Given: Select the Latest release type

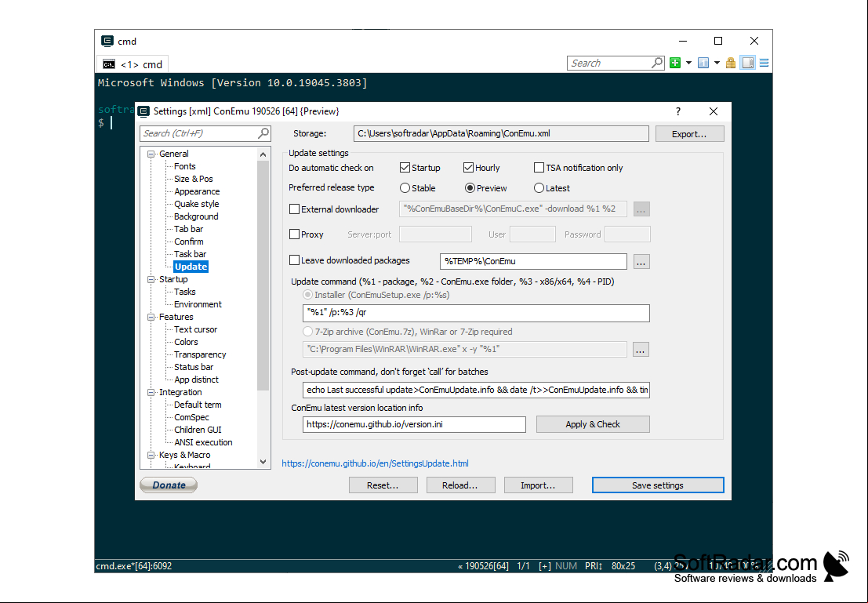Looking at the screenshot, I should click(539, 188).
